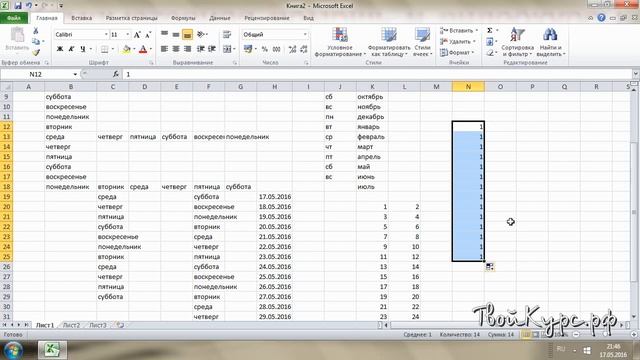Click Удалить cells button

click(458, 42)
